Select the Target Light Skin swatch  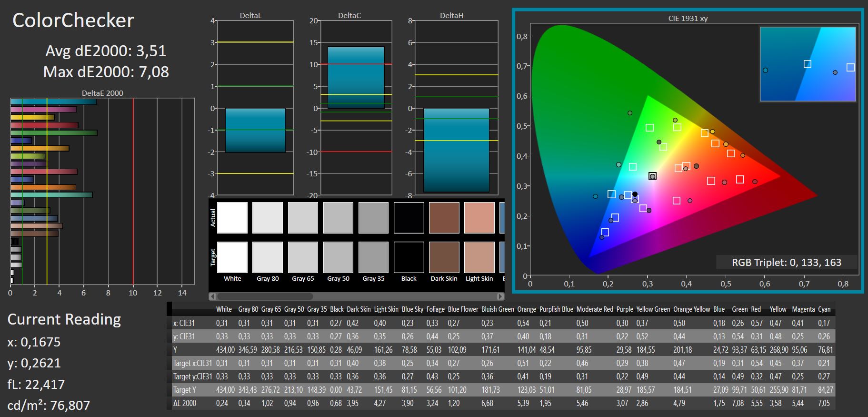click(x=479, y=257)
